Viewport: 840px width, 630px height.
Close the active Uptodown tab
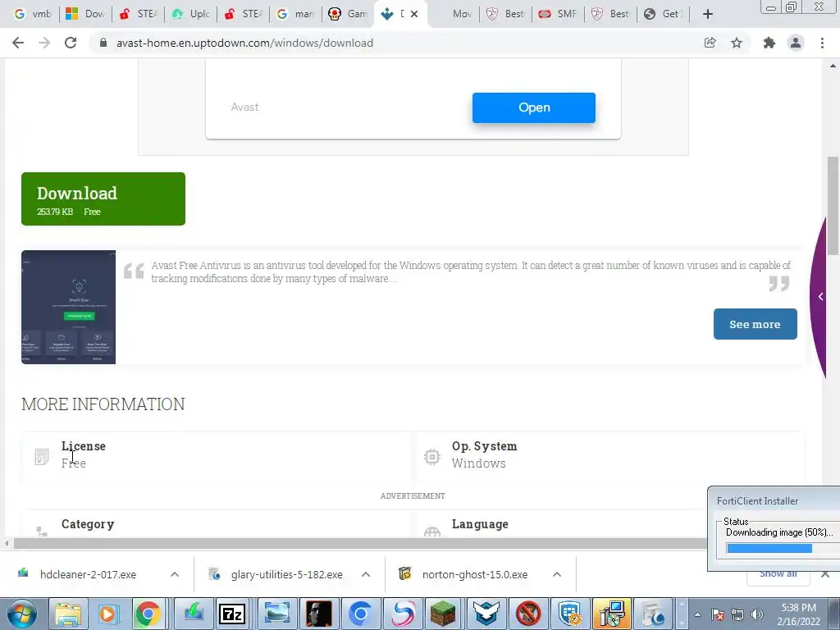tap(414, 14)
